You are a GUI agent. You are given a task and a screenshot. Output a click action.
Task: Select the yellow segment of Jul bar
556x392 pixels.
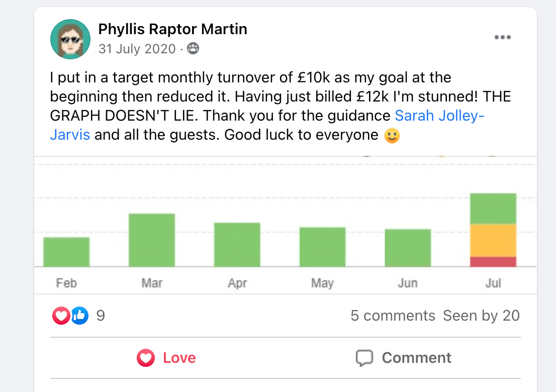pyautogui.click(x=493, y=240)
